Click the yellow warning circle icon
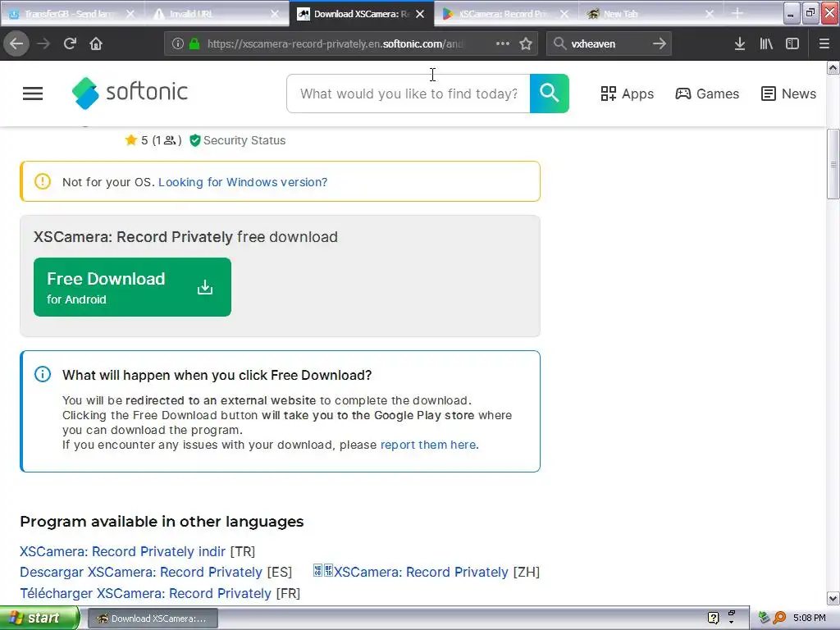840x630 pixels. pos(43,181)
